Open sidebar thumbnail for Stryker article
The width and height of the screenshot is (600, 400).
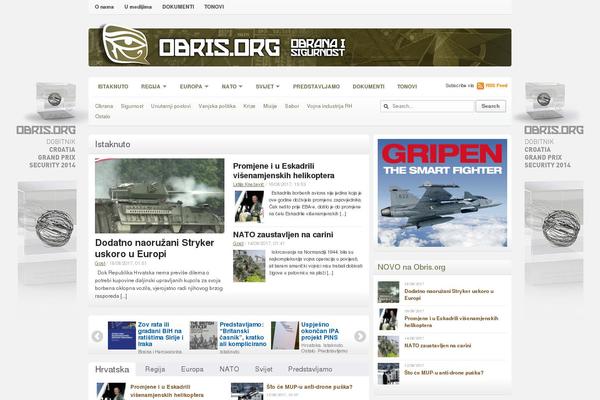pos(388,292)
